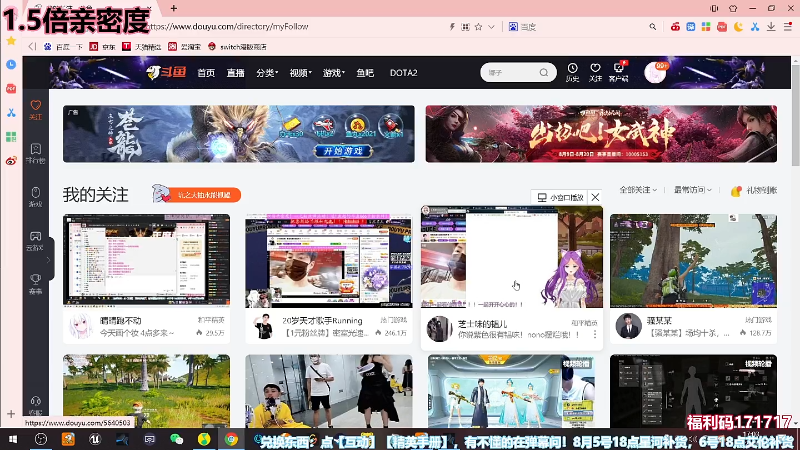Select 关注 heart in the left sidebar

pyautogui.click(x=36, y=110)
